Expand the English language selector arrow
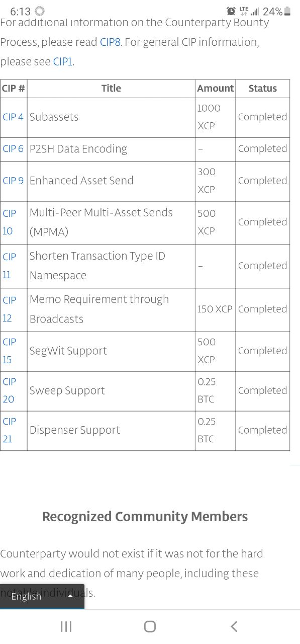 click(x=70, y=596)
